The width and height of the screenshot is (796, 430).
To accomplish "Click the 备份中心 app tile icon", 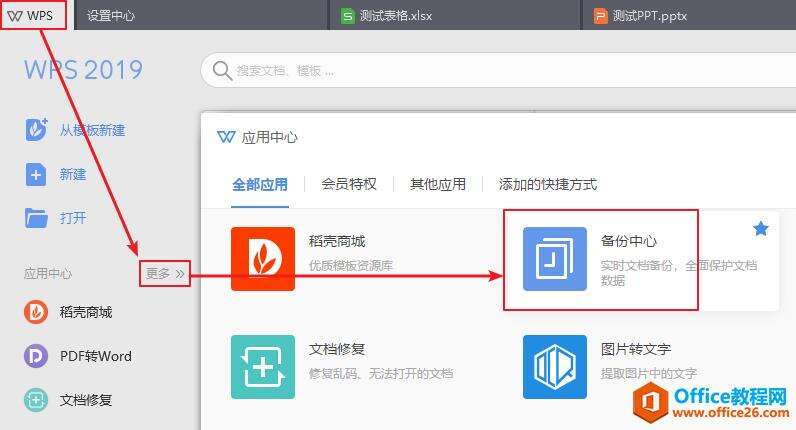I will click(x=555, y=259).
